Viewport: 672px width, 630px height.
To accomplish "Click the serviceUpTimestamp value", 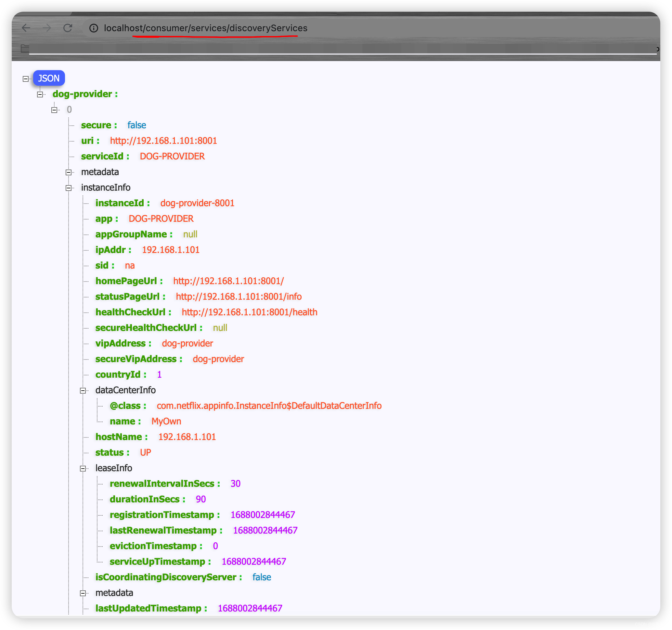I will click(x=254, y=562).
